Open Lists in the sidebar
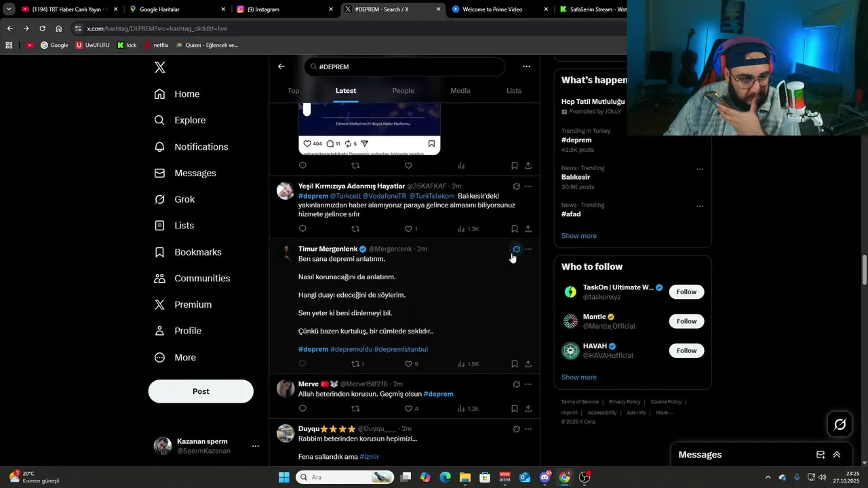Screen dimensions: 868x488 tap(174, 225)
